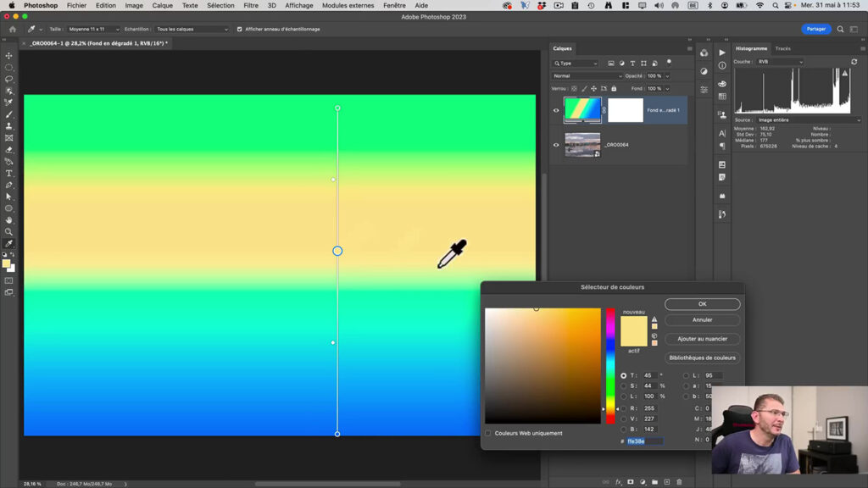The image size is (868, 488).
Task: Select the R red radio button
Action: point(623,408)
